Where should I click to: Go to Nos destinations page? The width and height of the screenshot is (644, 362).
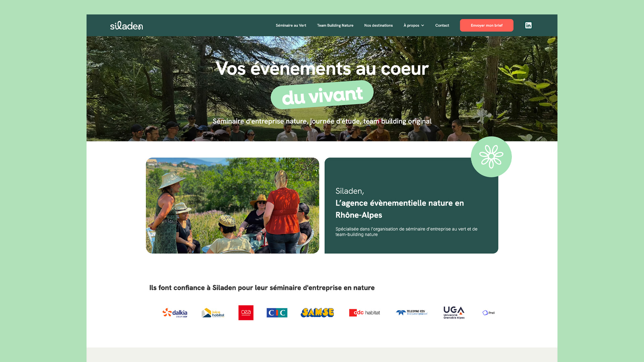(x=378, y=25)
